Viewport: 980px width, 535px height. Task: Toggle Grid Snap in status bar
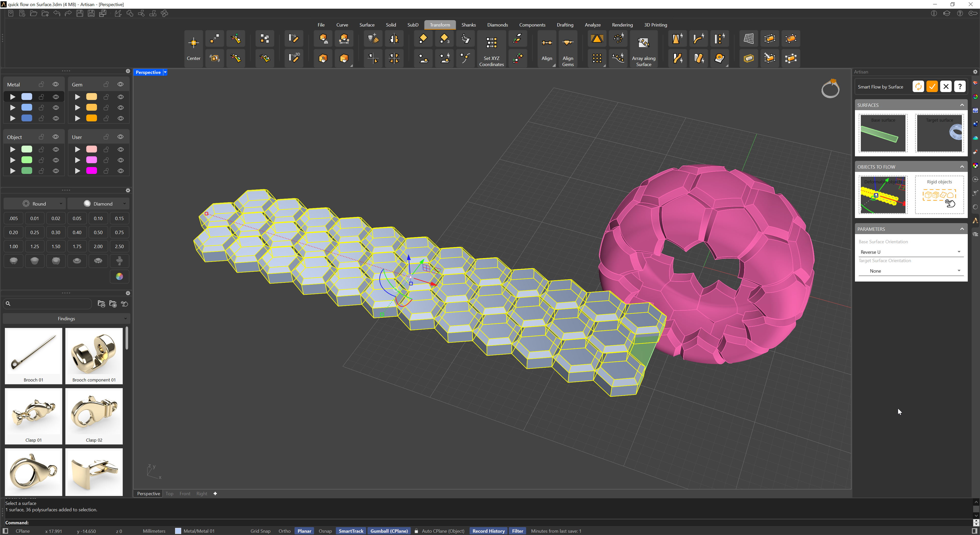point(261,531)
